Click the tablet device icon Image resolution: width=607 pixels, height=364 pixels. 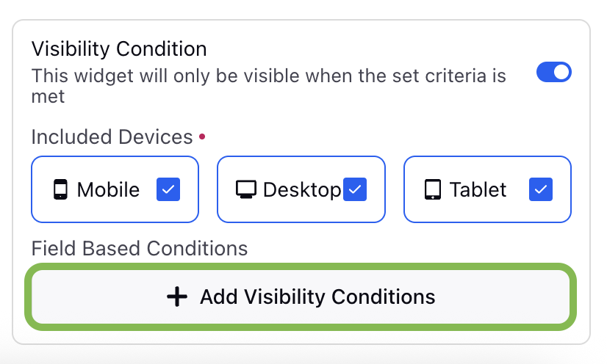click(x=433, y=189)
